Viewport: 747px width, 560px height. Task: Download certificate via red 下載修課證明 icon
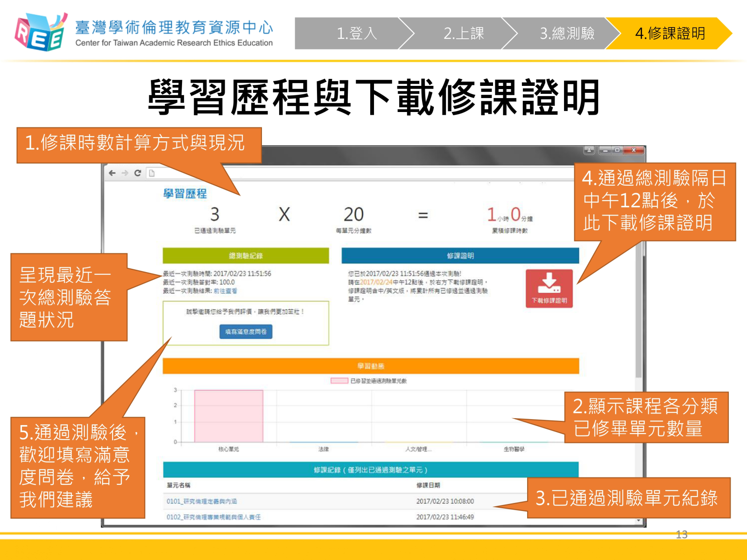coord(549,288)
